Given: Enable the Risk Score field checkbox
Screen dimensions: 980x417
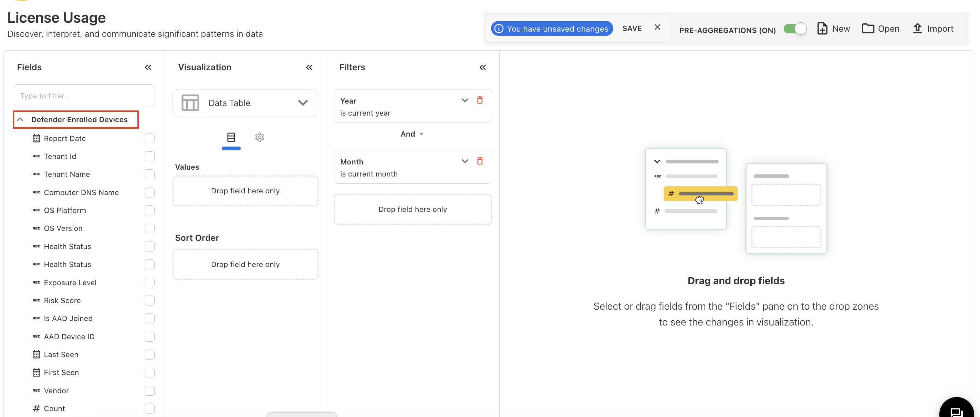Looking at the screenshot, I should click(149, 301).
